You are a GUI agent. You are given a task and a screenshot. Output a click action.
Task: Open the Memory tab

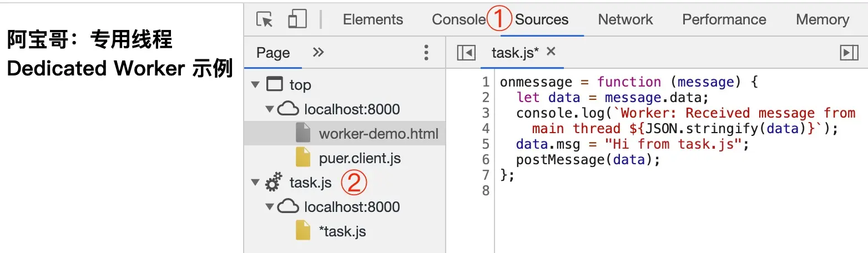click(822, 19)
